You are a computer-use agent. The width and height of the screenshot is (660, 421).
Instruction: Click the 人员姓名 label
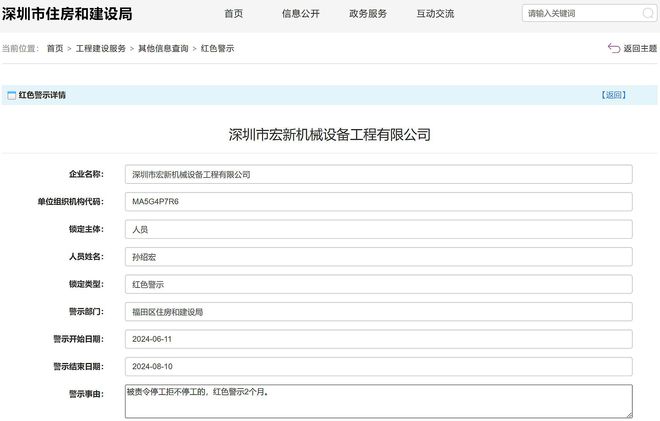tap(86, 256)
